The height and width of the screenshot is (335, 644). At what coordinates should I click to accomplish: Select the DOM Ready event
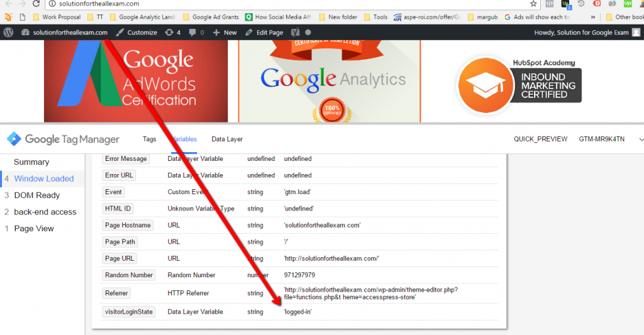(37, 195)
